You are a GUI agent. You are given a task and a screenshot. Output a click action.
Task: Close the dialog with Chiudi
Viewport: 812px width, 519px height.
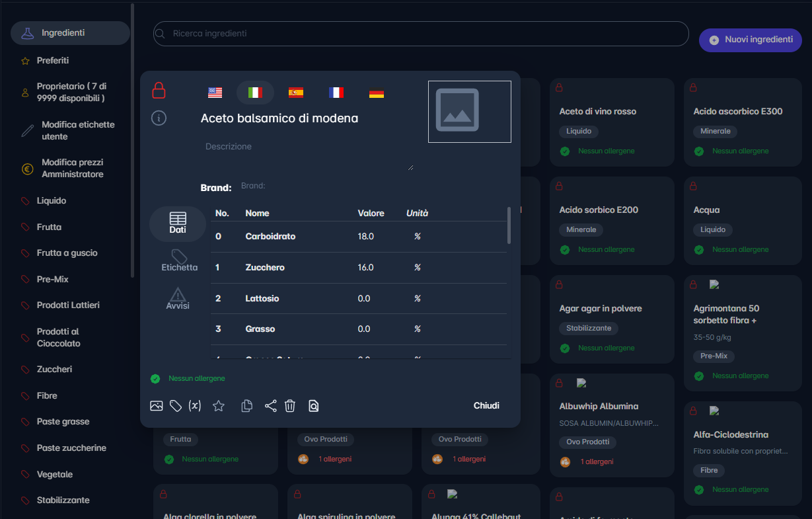pos(486,406)
